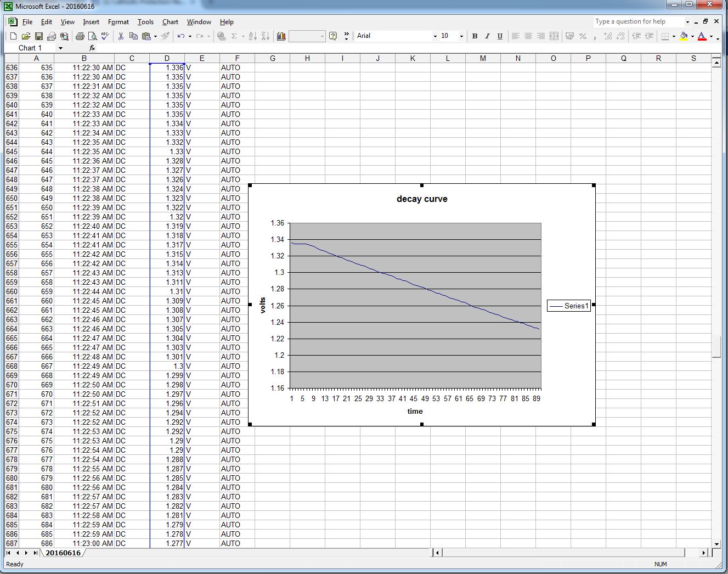
Task: Click the Undo arrow icon
Action: click(x=180, y=36)
